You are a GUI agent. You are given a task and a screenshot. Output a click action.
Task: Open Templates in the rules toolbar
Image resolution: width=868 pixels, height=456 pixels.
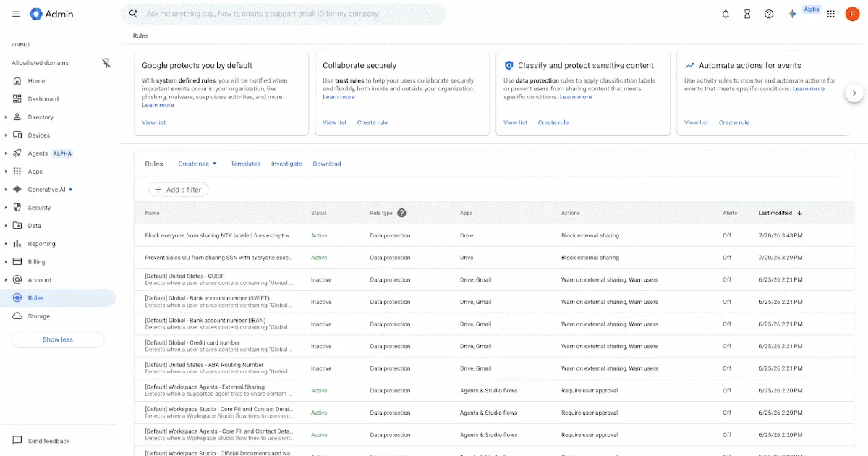245,164
